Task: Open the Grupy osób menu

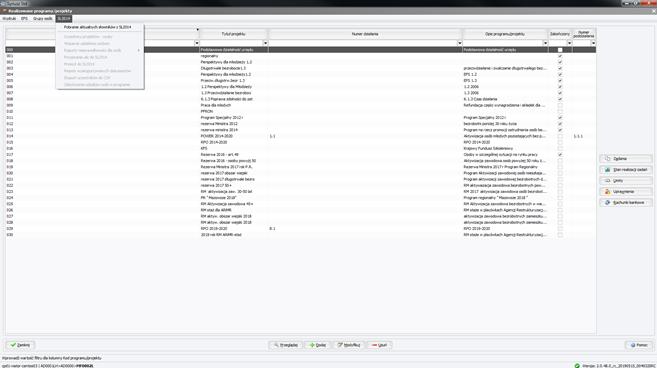Action: tap(43, 19)
